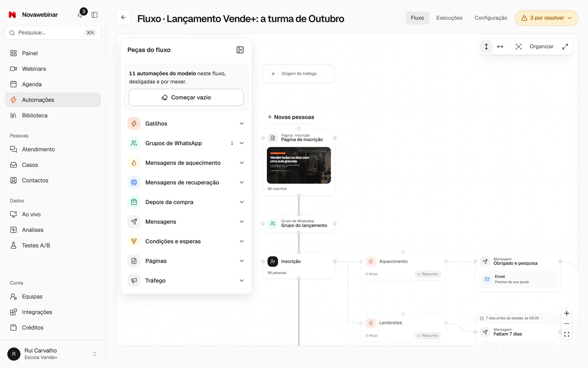
Task: Expand canvas to fullscreen
Action: click(565, 46)
